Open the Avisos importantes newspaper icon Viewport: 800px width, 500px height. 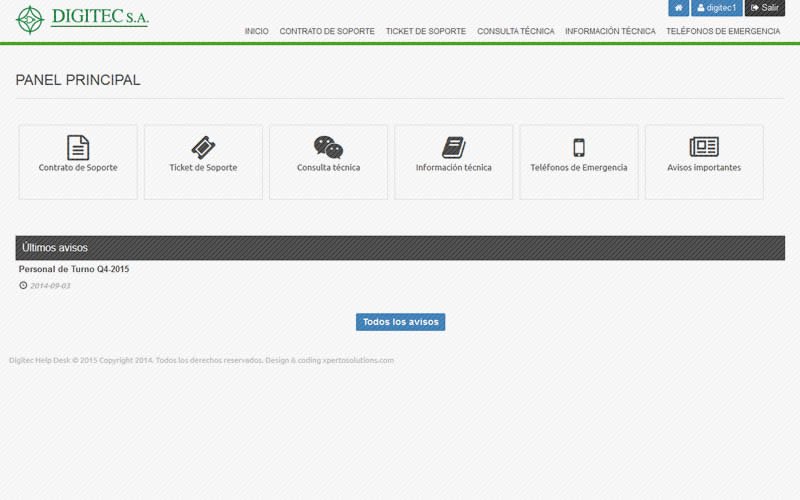click(x=704, y=148)
